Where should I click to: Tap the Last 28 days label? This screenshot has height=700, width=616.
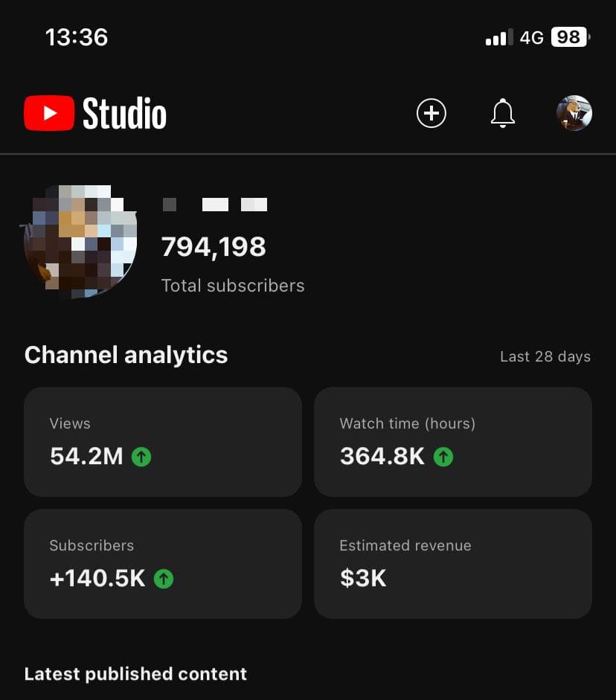(x=545, y=357)
